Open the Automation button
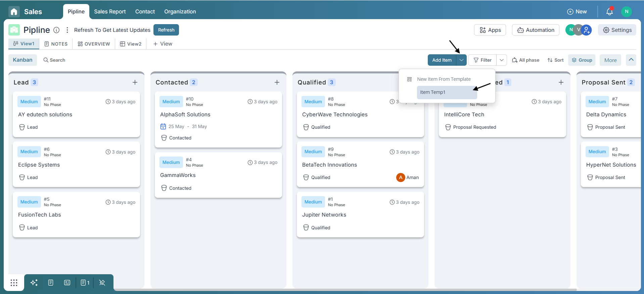Image resolution: width=644 pixels, height=294 pixels. click(x=536, y=30)
